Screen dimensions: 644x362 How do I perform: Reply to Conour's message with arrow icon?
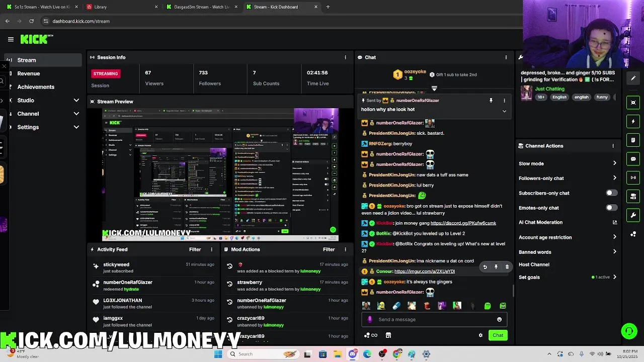(485, 267)
